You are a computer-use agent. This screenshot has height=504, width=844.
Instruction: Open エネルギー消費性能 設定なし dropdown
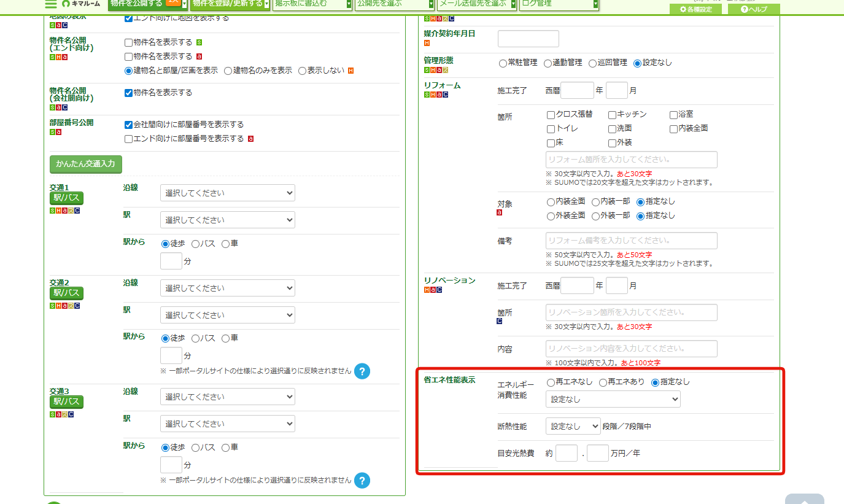613,399
